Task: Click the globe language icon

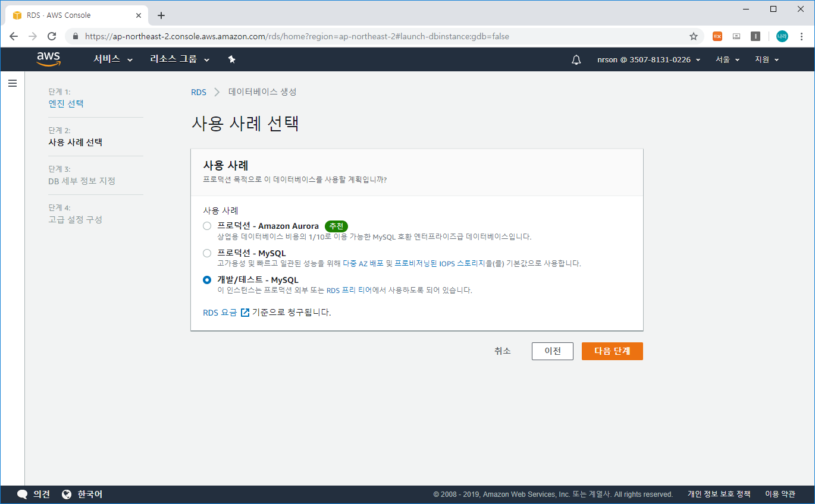Action: coord(67,494)
